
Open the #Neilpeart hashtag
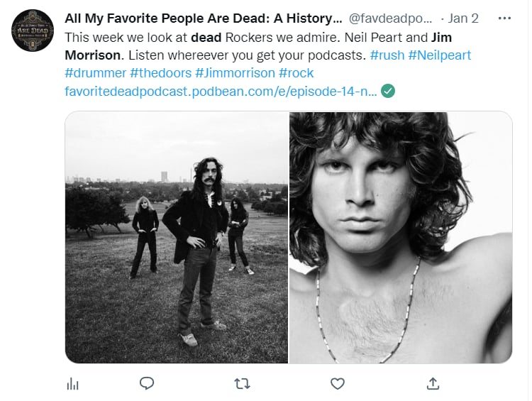coord(440,55)
